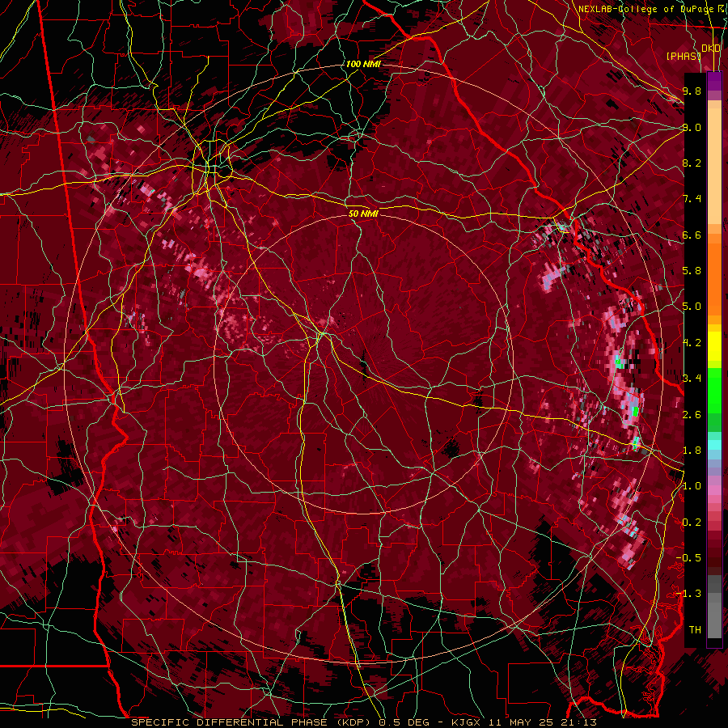Click the SPECIFIC DIFFERENTIAL PHASE caption text
The height and width of the screenshot is (728, 728).
pyautogui.click(x=230, y=722)
